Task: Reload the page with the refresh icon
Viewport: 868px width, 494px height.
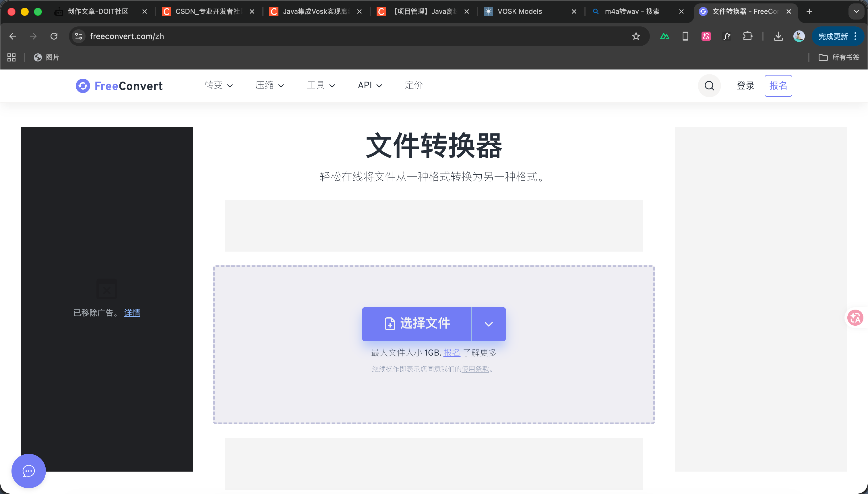Action: tap(54, 36)
